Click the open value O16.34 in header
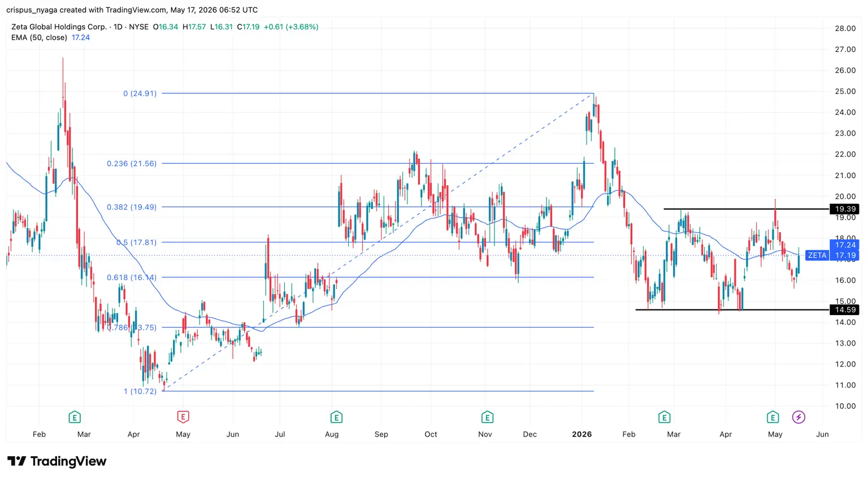The image size is (868, 480). pyautogui.click(x=166, y=27)
